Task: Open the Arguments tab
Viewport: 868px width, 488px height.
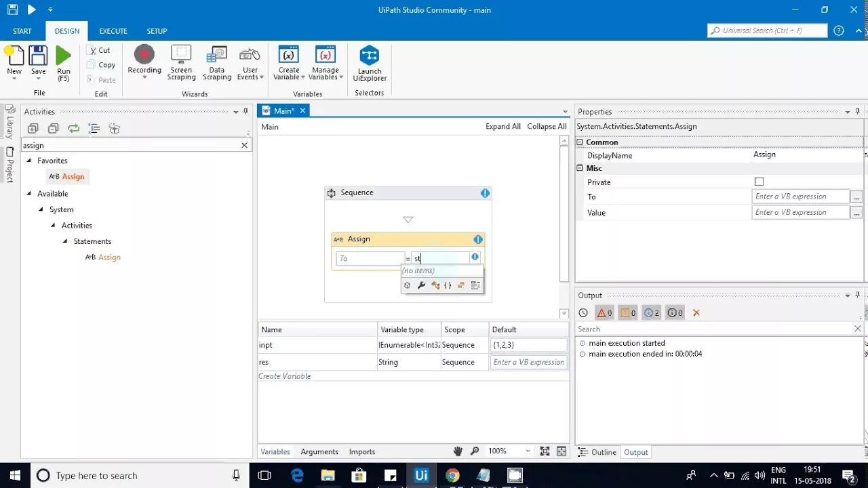Action: coord(319,451)
